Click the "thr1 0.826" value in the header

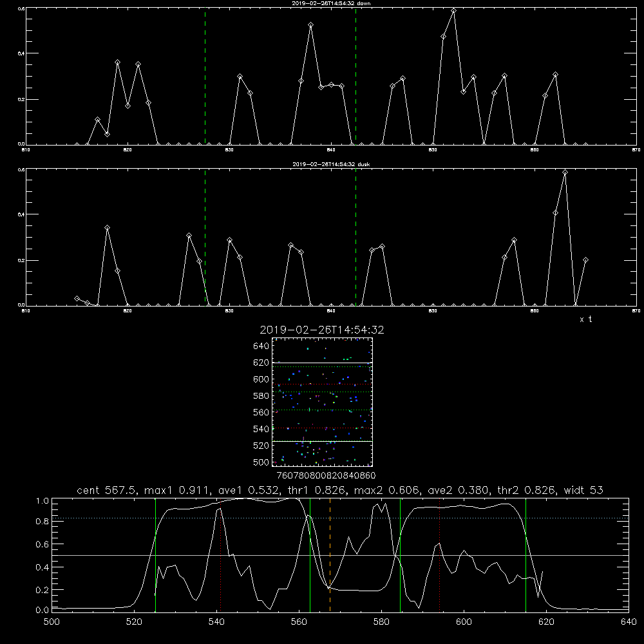click(x=317, y=490)
